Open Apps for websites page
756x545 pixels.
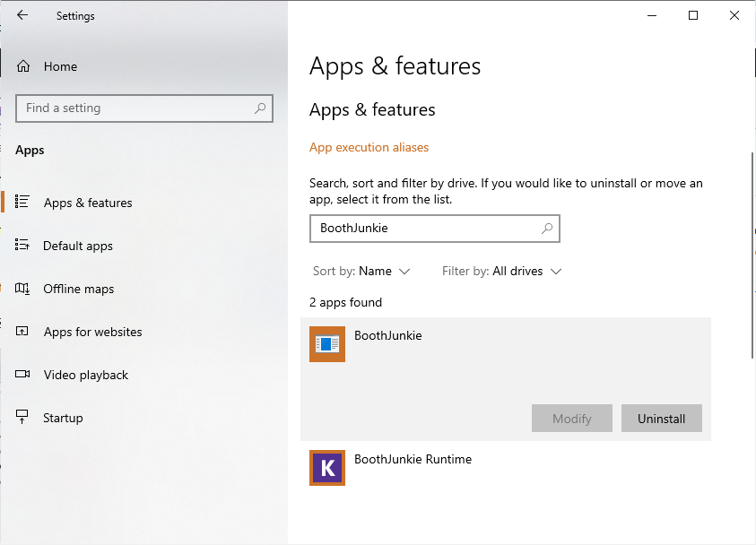[92, 332]
